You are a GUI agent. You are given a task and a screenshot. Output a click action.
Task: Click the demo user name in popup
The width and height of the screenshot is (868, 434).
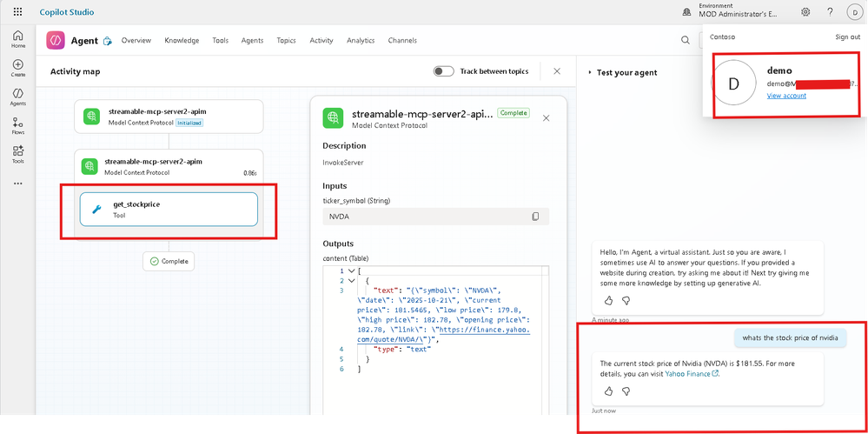tap(779, 70)
